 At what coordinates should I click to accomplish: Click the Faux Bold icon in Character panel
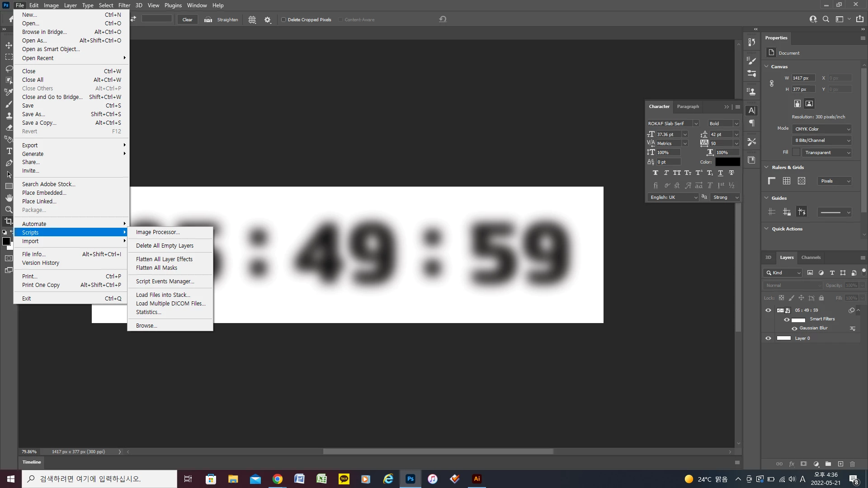655,173
